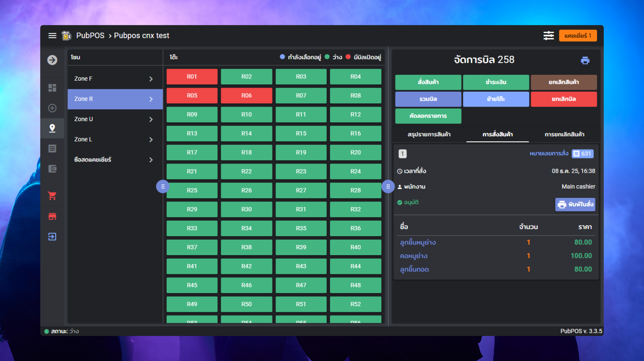The image size is (644, 361).
Task: Open the dashboard grid sidebar icon
Action: 52,88
